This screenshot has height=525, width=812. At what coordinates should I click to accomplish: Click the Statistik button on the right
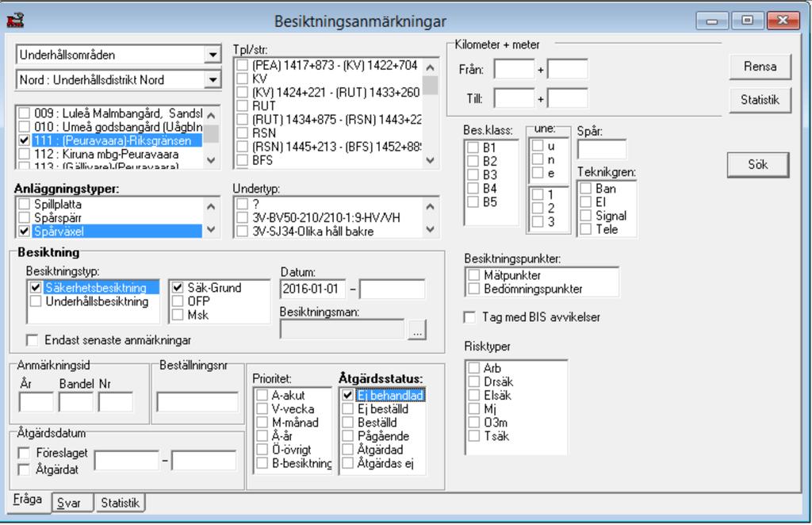click(760, 99)
